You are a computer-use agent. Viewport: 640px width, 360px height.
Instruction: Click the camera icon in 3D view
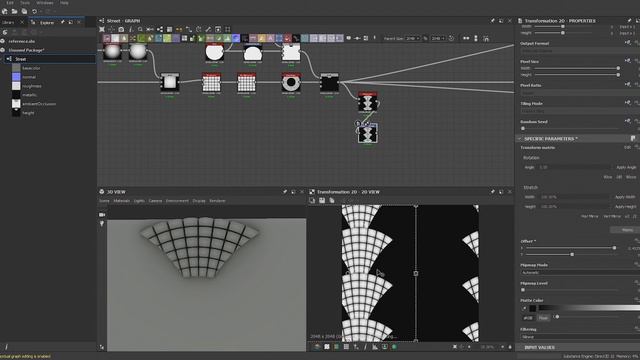point(102,214)
